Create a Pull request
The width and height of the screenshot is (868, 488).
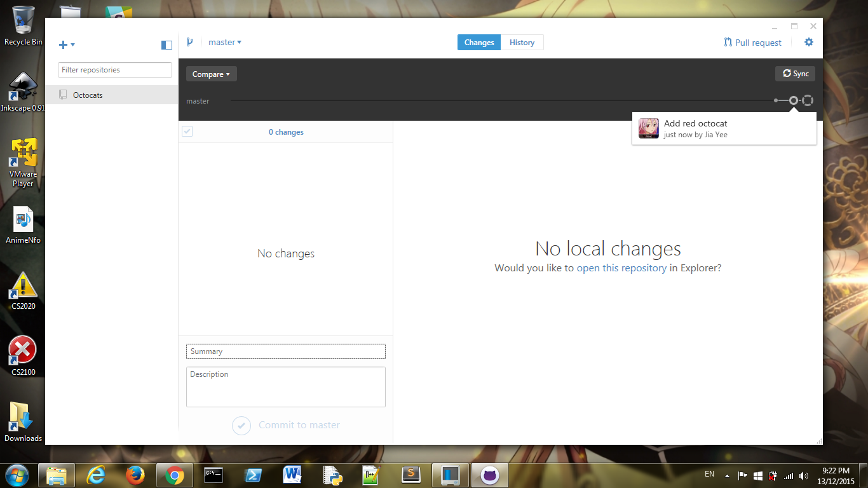coord(752,43)
